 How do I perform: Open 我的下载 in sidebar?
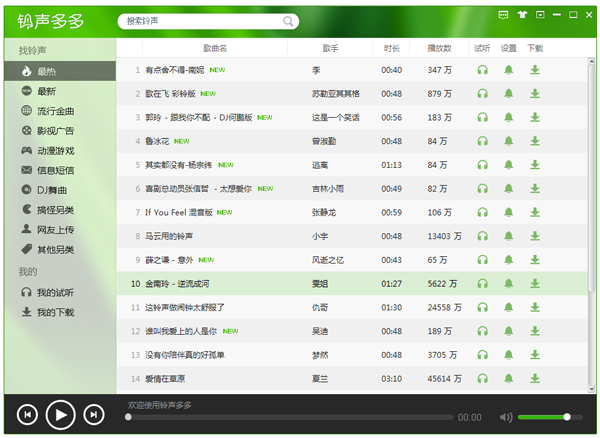point(55,312)
